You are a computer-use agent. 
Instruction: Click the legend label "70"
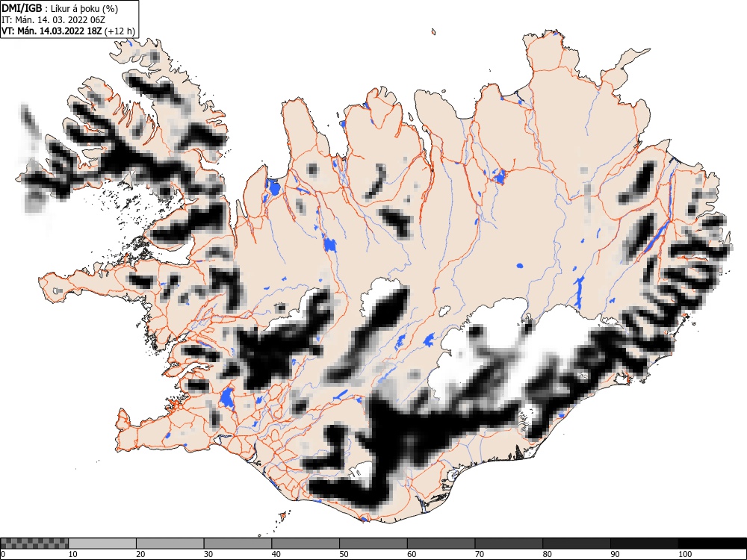pyautogui.click(x=480, y=554)
